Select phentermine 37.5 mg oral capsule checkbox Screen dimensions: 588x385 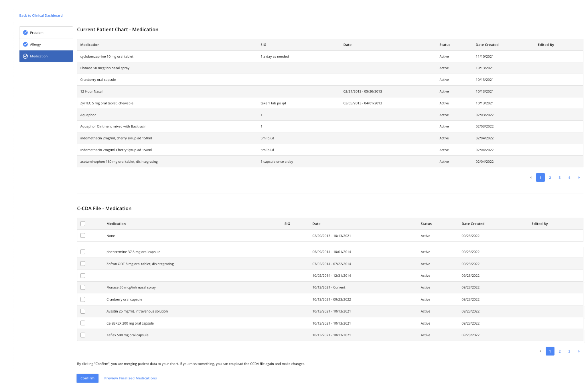83,252
